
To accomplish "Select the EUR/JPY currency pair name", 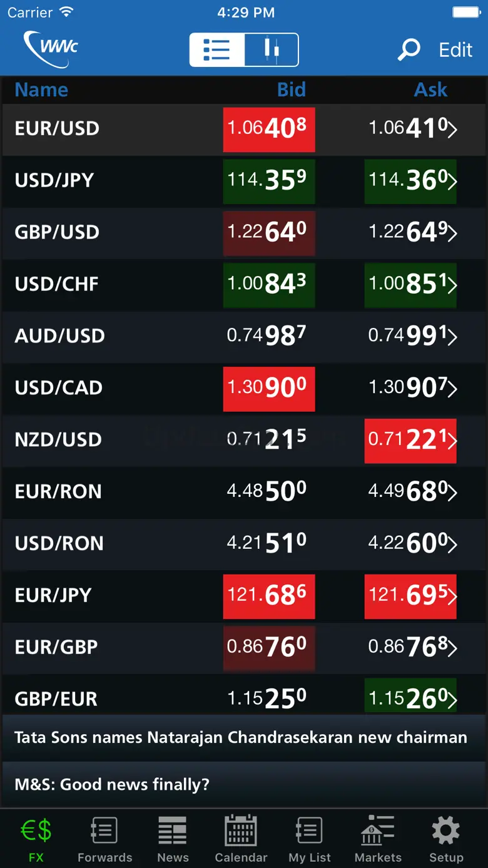I will (53, 595).
